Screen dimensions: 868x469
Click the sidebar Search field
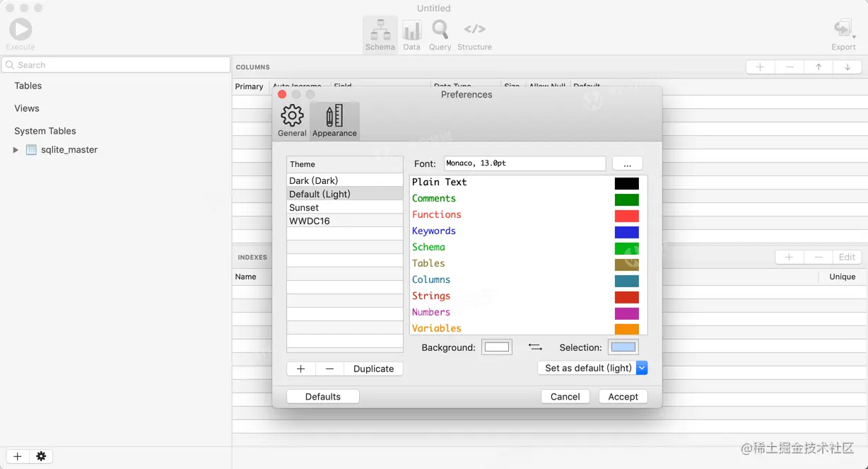(x=116, y=65)
